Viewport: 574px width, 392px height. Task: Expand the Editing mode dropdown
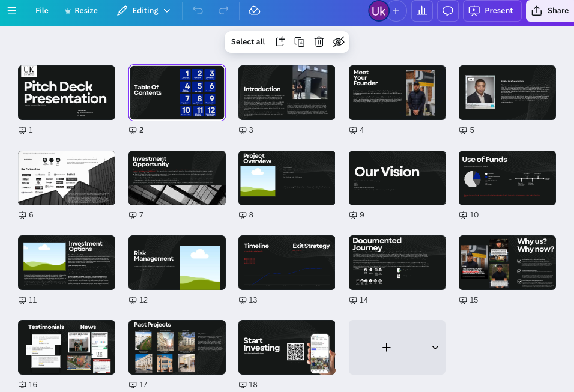point(143,11)
